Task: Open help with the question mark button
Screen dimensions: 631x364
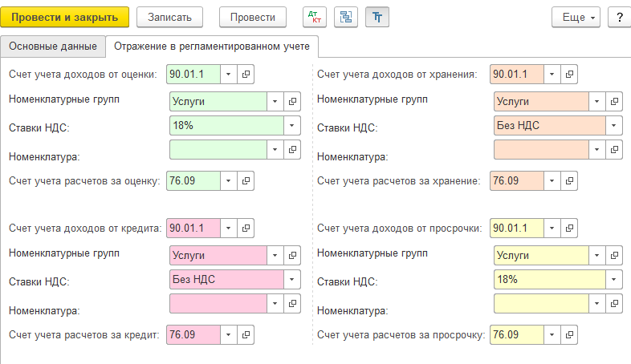Action: (x=620, y=18)
